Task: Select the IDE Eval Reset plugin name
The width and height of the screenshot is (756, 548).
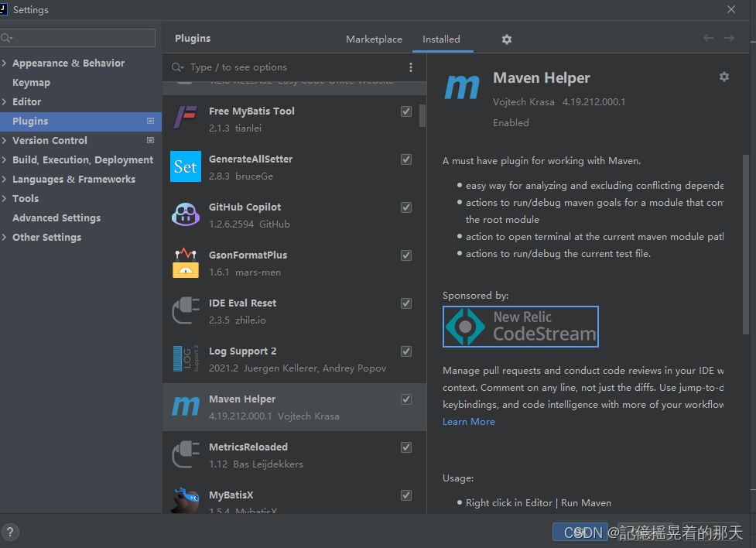Action: pyautogui.click(x=242, y=303)
